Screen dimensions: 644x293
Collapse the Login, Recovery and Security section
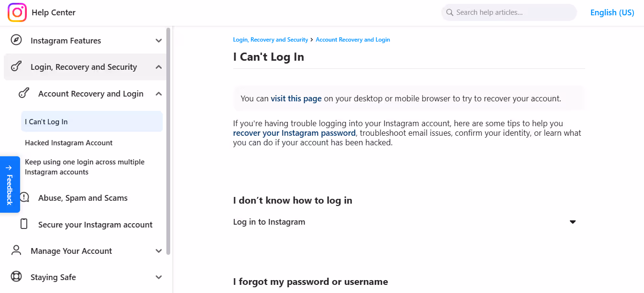click(158, 67)
